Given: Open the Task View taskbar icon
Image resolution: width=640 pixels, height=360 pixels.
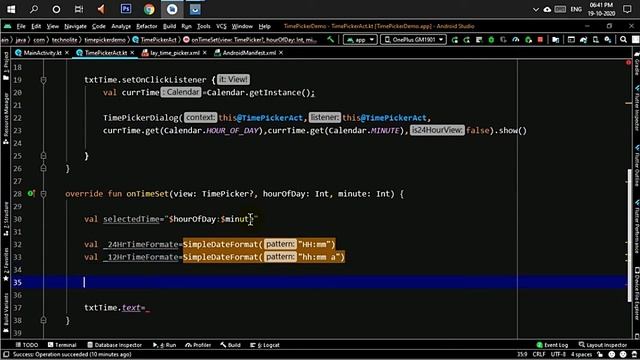Looking at the screenshot, I should [x=79, y=9].
